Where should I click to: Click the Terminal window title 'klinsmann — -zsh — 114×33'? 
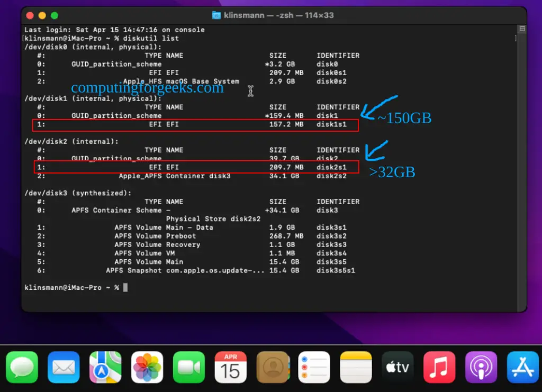[278, 15]
